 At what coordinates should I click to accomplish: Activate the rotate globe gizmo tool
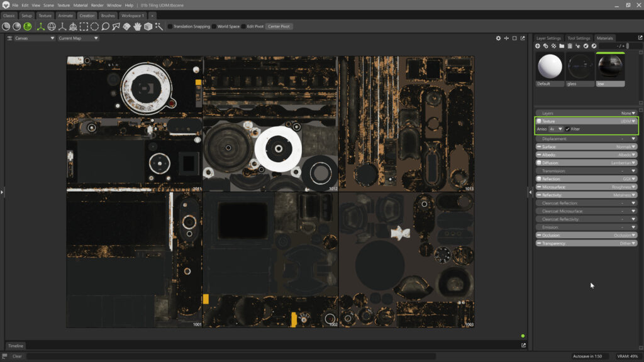tap(52, 26)
